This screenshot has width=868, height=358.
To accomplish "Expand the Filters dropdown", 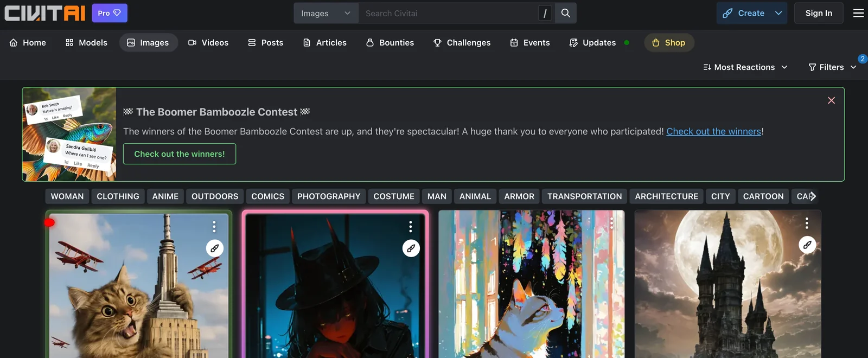I will pyautogui.click(x=832, y=67).
